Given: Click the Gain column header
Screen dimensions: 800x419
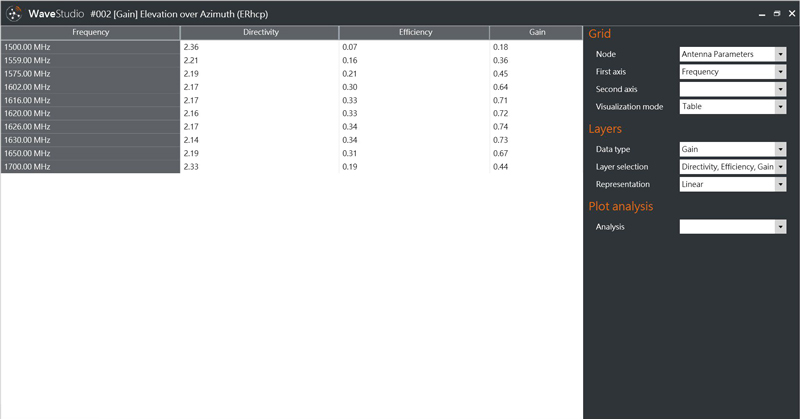Looking at the screenshot, I should pyautogui.click(x=537, y=33).
